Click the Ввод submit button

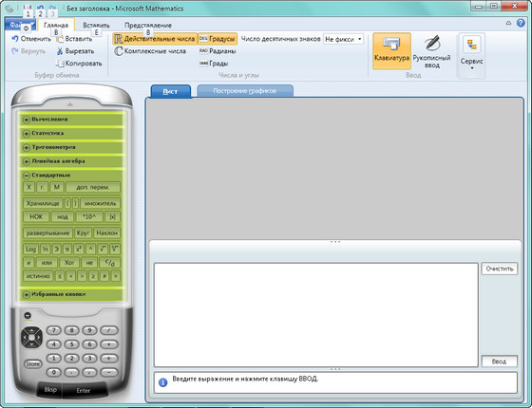click(500, 362)
